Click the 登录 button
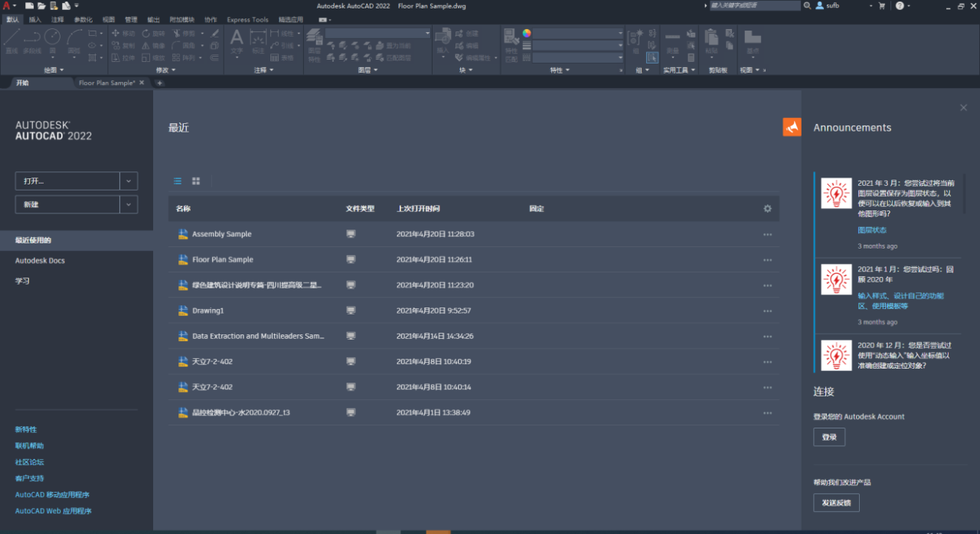 (829, 437)
